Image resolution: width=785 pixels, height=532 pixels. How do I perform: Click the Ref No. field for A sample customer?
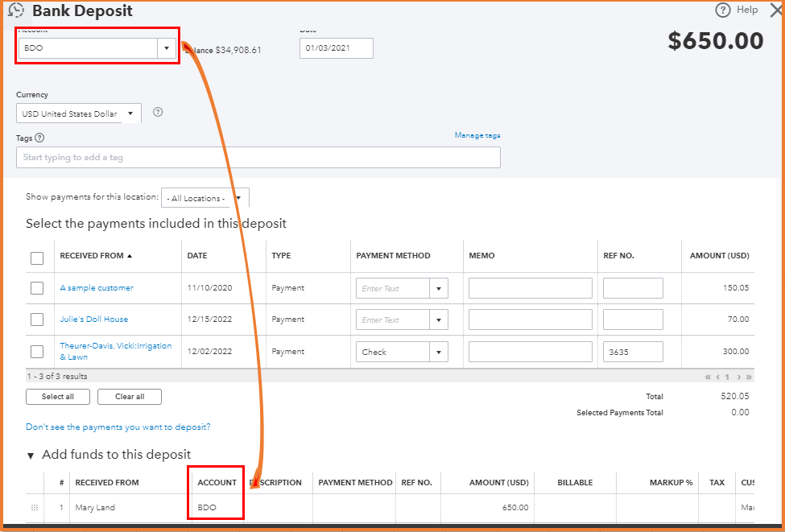[x=633, y=288]
